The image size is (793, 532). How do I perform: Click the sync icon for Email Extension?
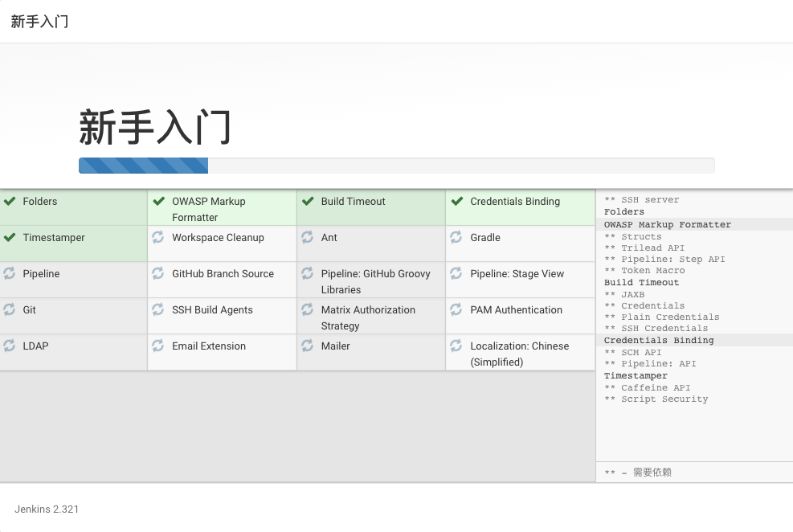pyautogui.click(x=158, y=346)
